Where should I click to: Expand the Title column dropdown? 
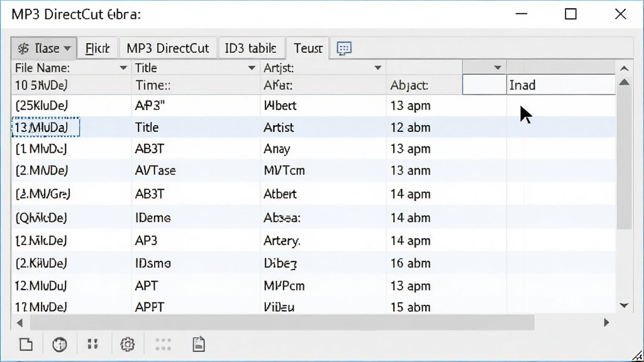252,68
